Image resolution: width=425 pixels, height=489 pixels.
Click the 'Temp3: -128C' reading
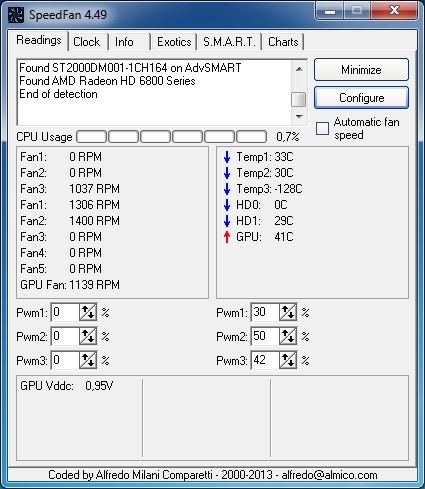[x=269, y=189]
